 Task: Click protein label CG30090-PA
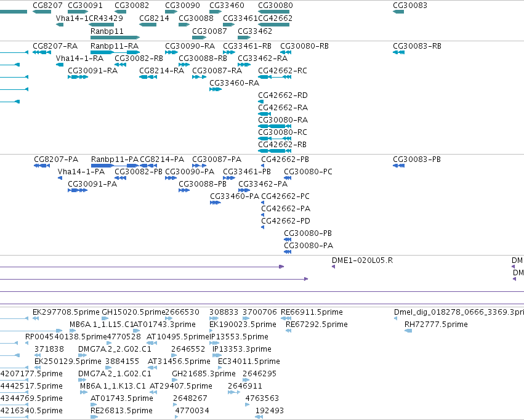point(190,172)
